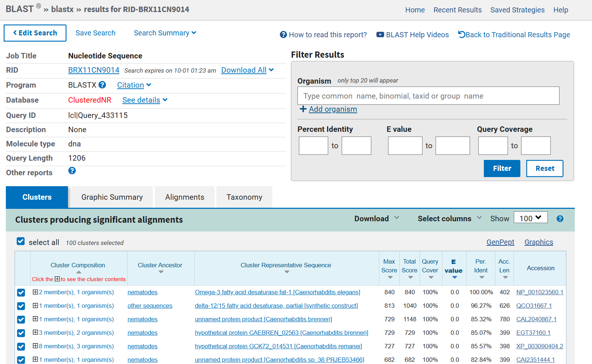Uncheck the QCO31667.1 row checkbox
Image resolution: width=592 pixels, height=364 pixels.
pos(21,306)
